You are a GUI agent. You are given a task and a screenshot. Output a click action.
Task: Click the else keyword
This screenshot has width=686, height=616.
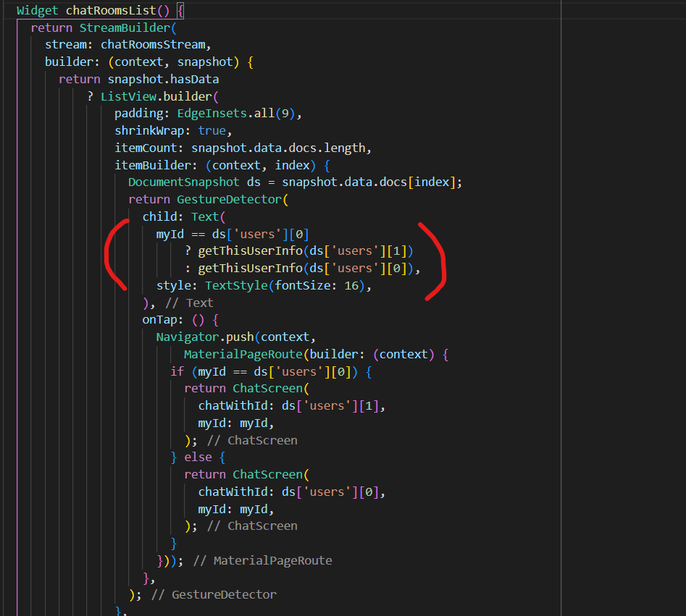(198, 457)
